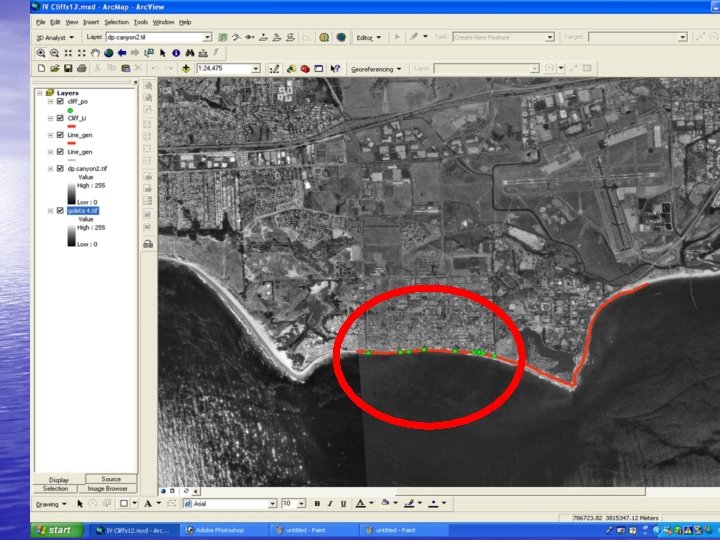This screenshot has height=540, width=720.
Task: Launch ArcCatalog from toolbar
Action: coord(291,69)
